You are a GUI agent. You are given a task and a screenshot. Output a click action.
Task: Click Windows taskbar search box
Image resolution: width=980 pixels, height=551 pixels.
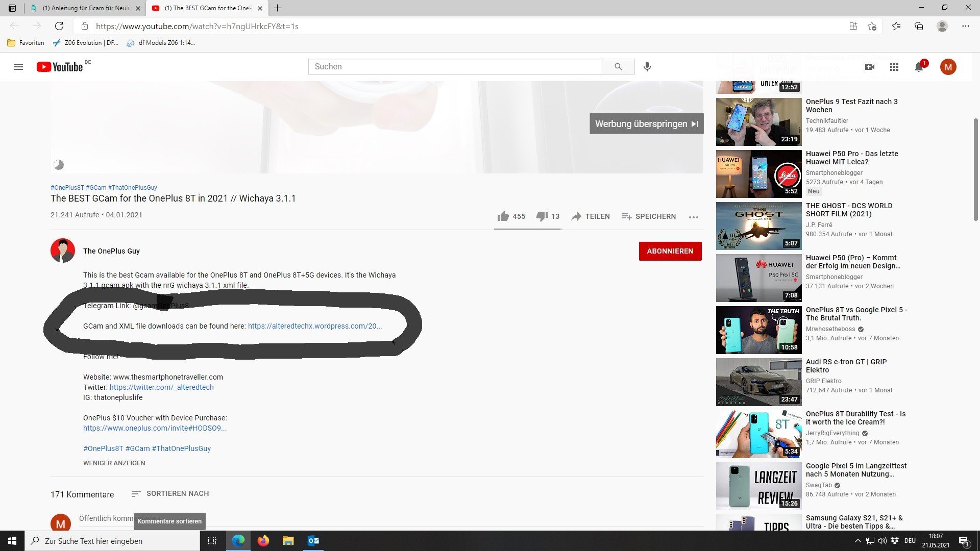112,541
